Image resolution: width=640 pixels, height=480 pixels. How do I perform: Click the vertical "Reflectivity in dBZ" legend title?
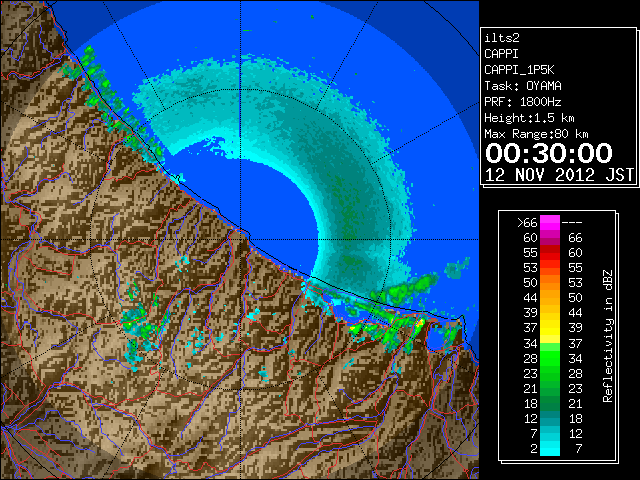[x=608, y=336]
